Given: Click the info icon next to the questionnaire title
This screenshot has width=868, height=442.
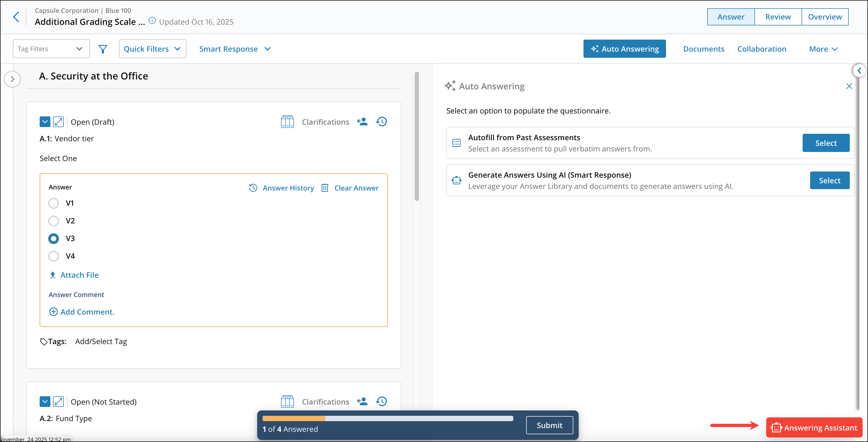Looking at the screenshot, I should [x=152, y=20].
